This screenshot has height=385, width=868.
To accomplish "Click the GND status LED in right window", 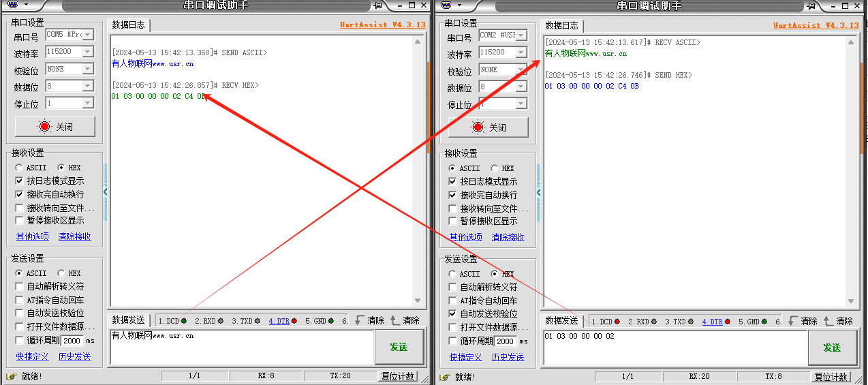I will point(764,322).
